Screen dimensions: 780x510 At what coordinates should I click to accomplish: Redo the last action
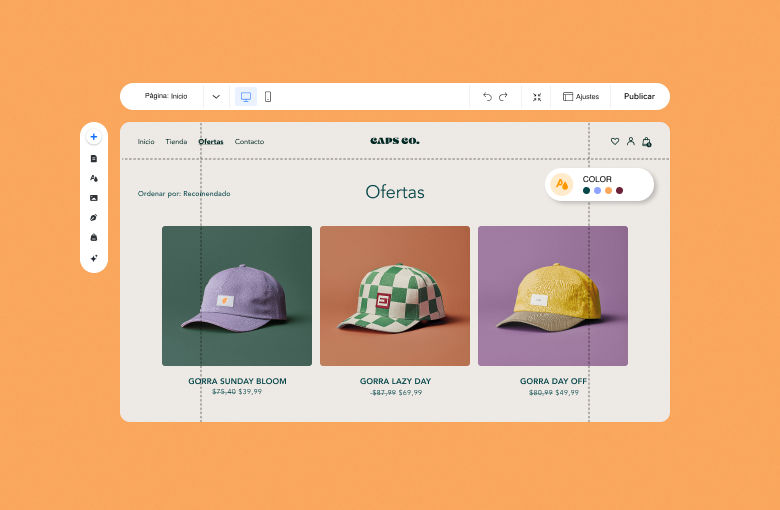(503, 97)
